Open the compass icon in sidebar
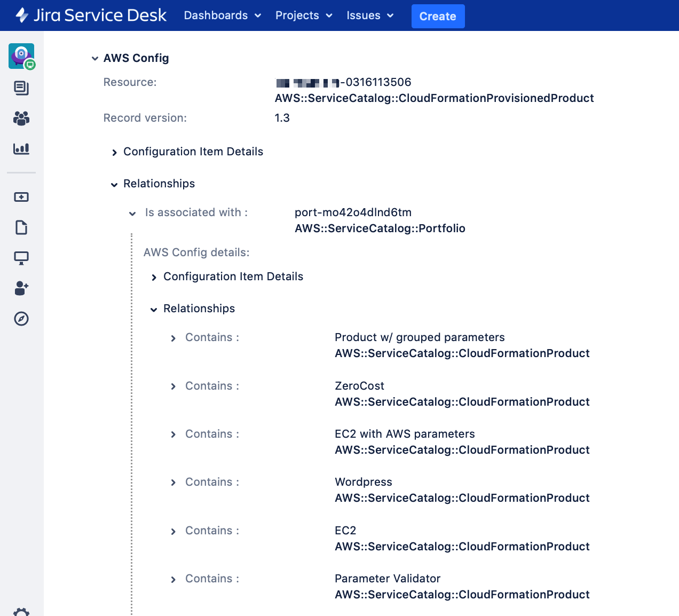 click(21, 319)
